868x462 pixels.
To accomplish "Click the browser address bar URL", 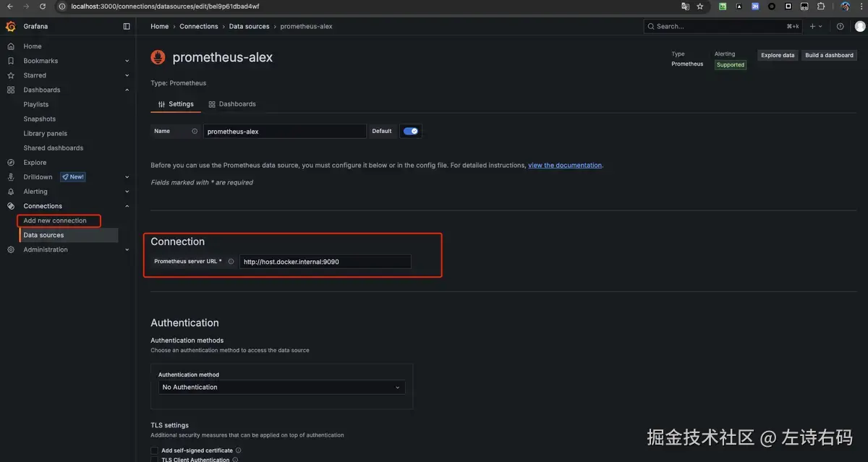I will click(165, 7).
